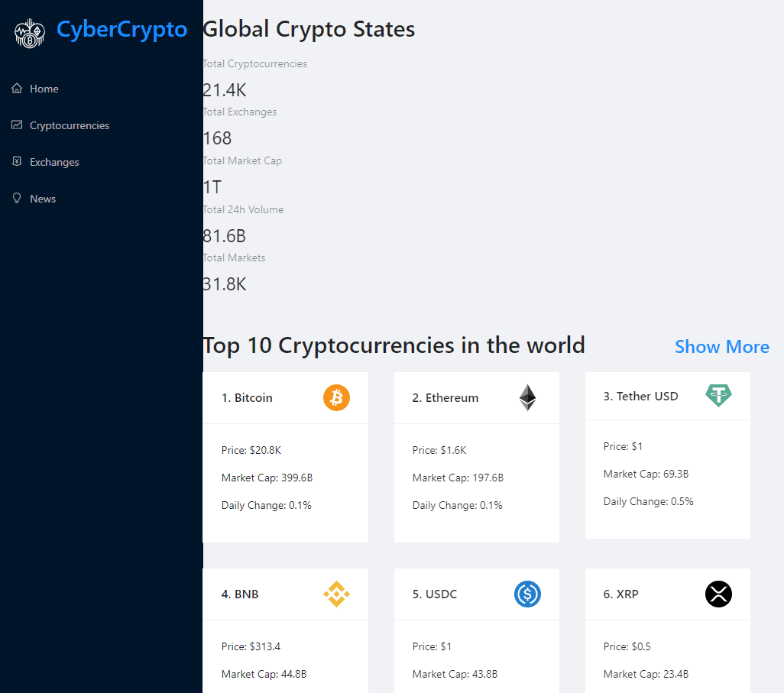Viewport: 784px width, 693px height.
Task: Click USDC's Market Cap: 43.8B text
Action: coord(455,674)
